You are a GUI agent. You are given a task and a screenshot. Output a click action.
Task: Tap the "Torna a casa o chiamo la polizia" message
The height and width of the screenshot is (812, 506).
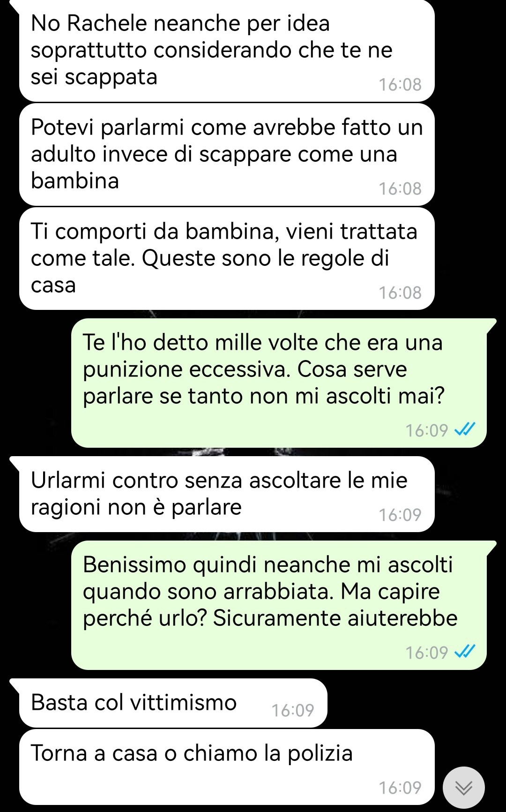pos(227,767)
